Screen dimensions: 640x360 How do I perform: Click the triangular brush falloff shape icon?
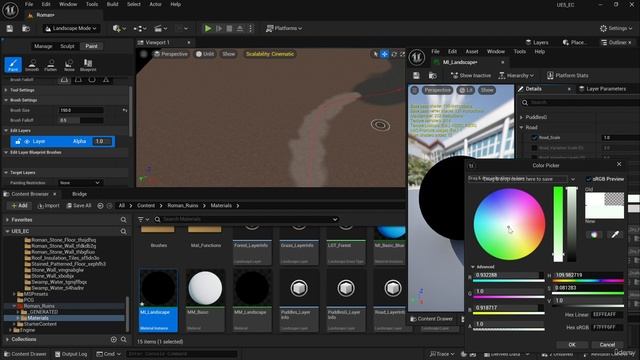tap(106, 80)
